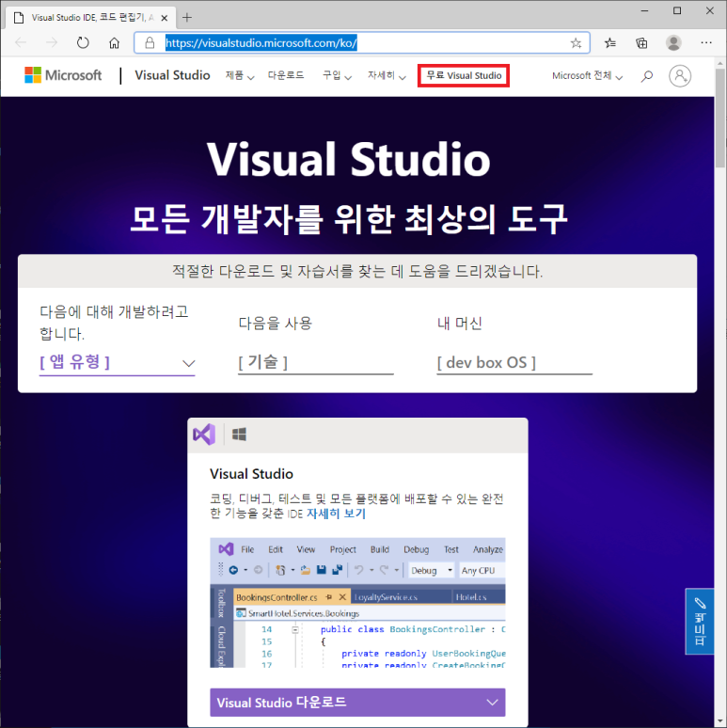Click the 내 머신 label
The image size is (727, 728).
point(460,324)
